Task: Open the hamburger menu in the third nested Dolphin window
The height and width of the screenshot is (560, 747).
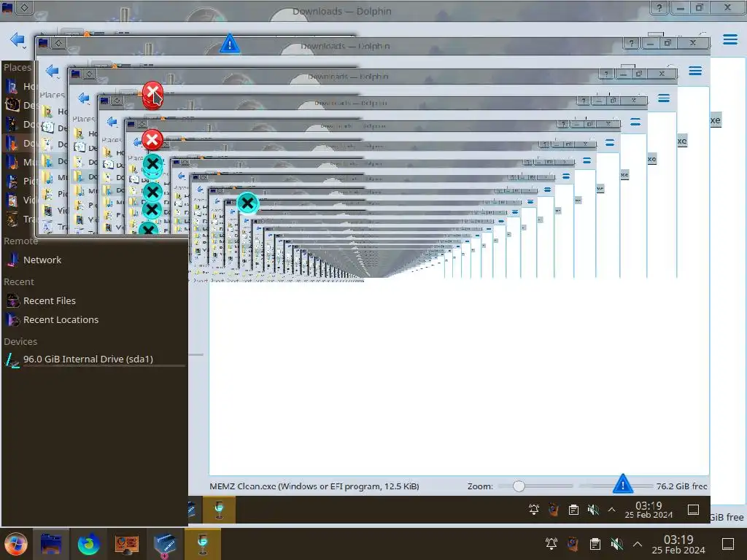Action: [664, 98]
